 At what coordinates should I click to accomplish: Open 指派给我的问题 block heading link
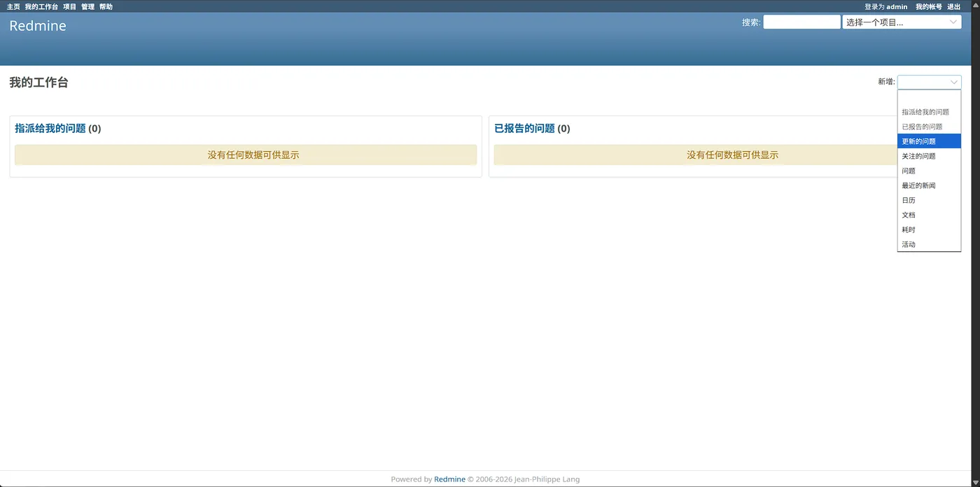[x=50, y=129]
